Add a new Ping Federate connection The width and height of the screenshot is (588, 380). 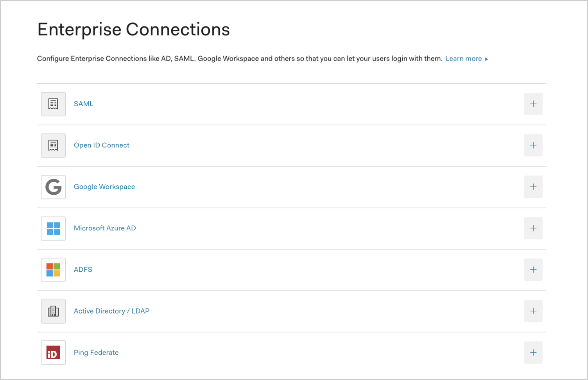(533, 352)
